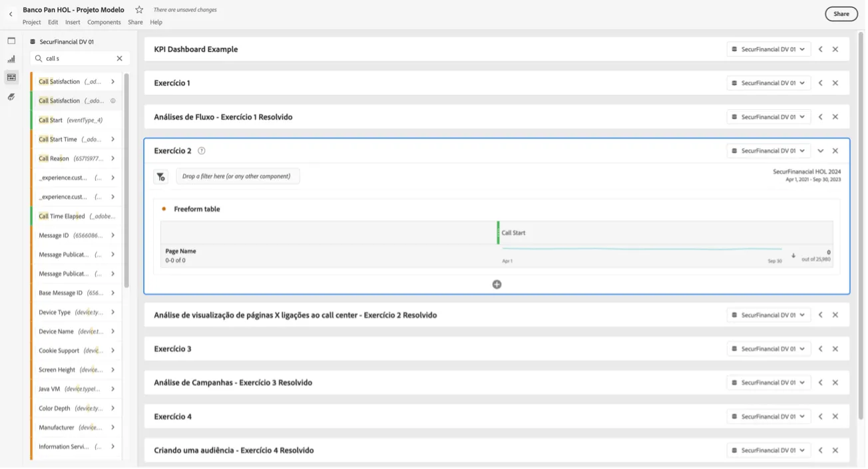Clear the component search text
868x469 pixels.
(120, 59)
